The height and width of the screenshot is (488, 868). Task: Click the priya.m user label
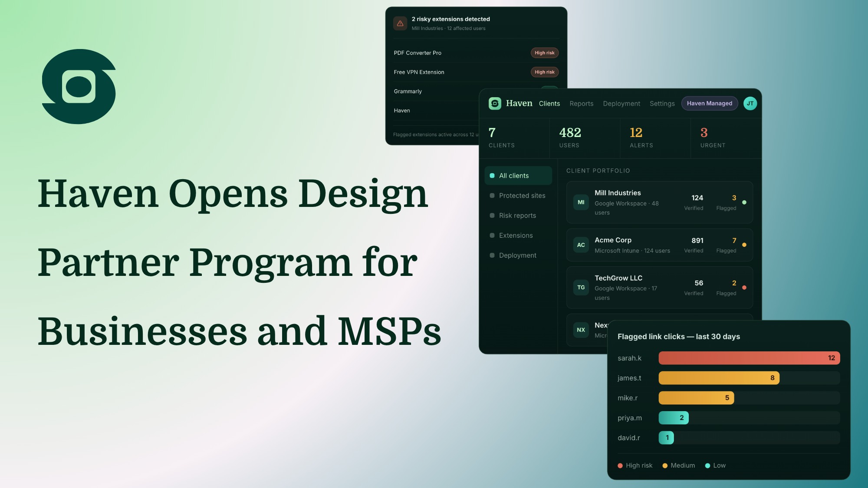(630, 418)
